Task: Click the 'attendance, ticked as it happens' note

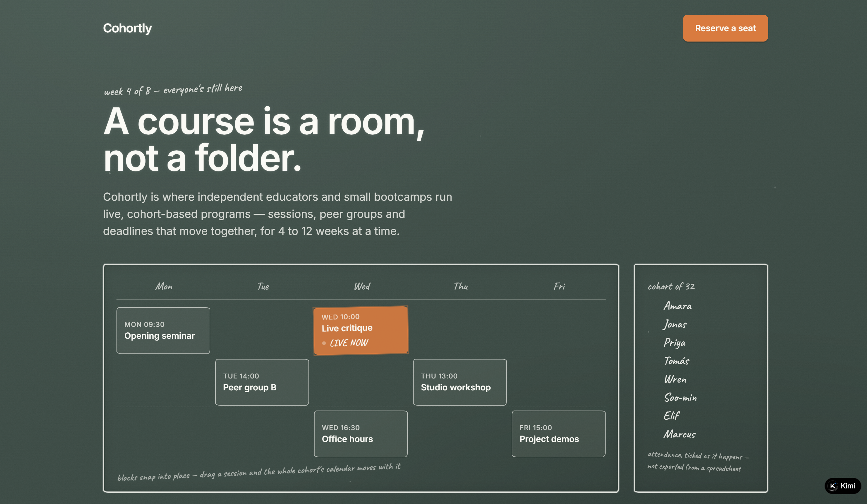Action: tap(698, 461)
